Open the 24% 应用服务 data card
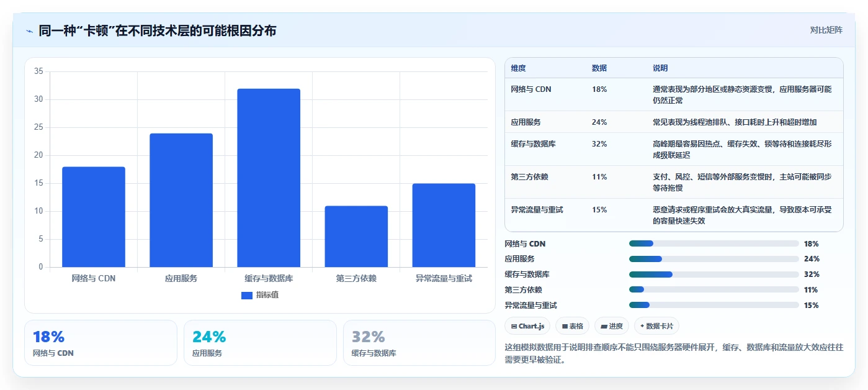Image resolution: width=868 pixels, height=390 pixels. pos(260,343)
